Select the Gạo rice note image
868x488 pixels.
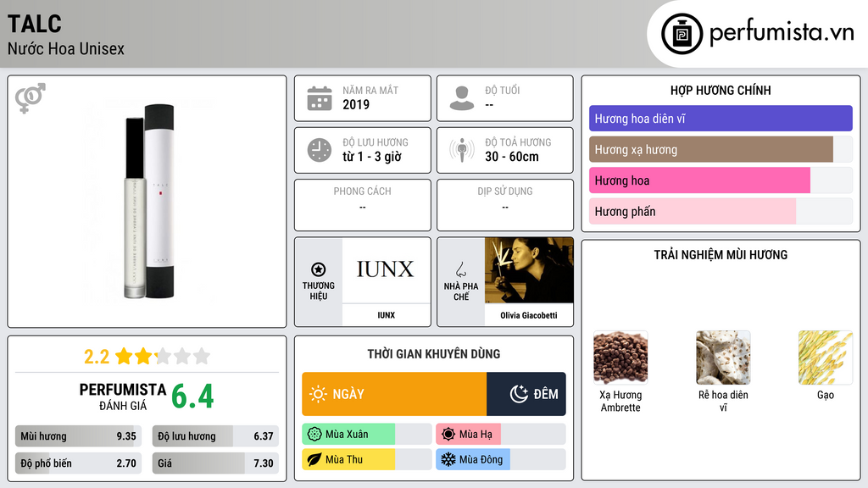(x=826, y=358)
